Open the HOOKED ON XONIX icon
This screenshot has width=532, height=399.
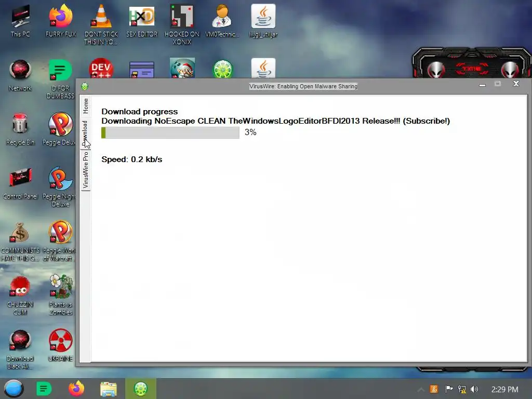182,24
